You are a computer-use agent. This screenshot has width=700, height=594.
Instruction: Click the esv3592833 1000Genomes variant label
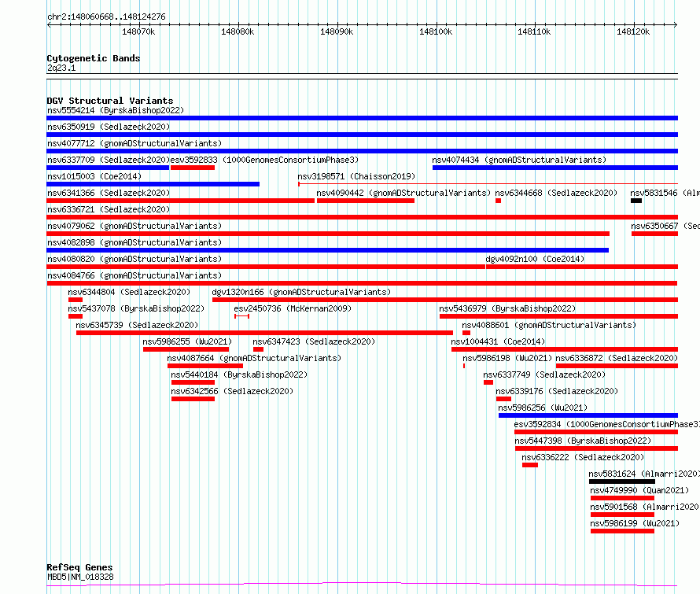click(265, 160)
